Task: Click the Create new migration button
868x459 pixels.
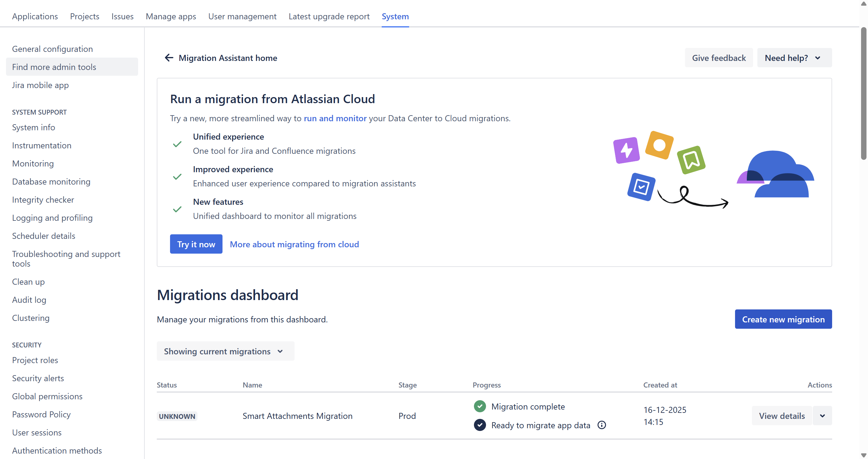Action: point(783,319)
